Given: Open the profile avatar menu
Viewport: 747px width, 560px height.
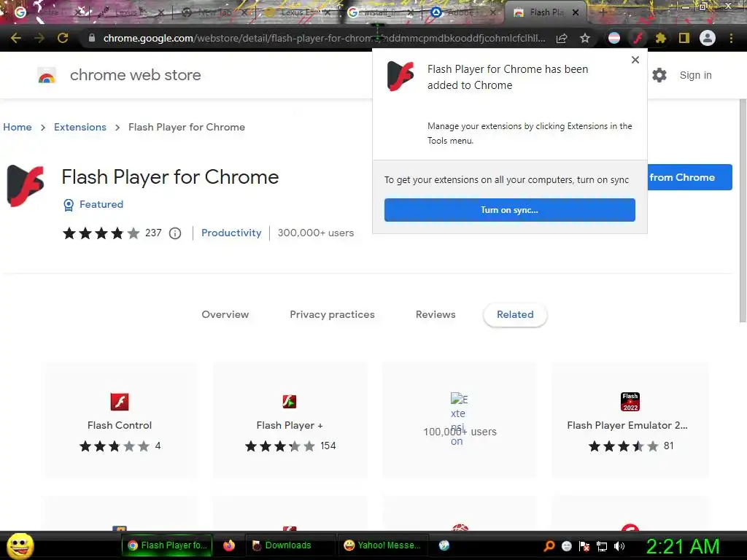Looking at the screenshot, I should coord(708,38).
